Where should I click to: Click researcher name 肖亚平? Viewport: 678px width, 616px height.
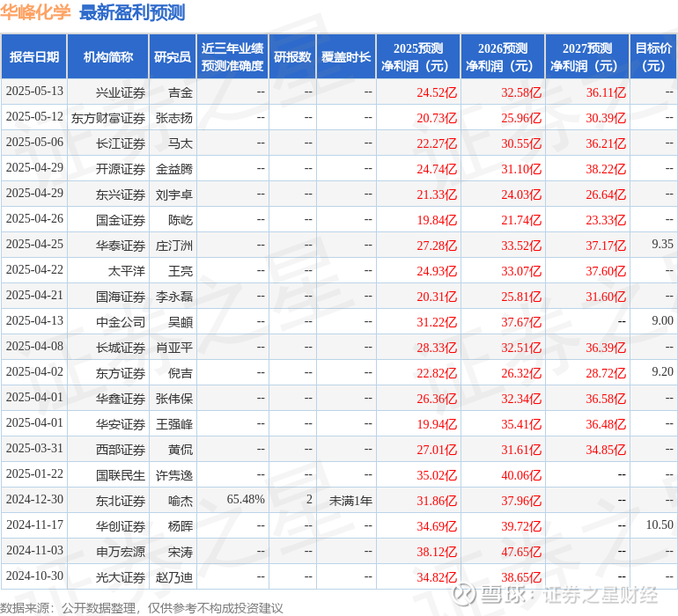[174, 348]
